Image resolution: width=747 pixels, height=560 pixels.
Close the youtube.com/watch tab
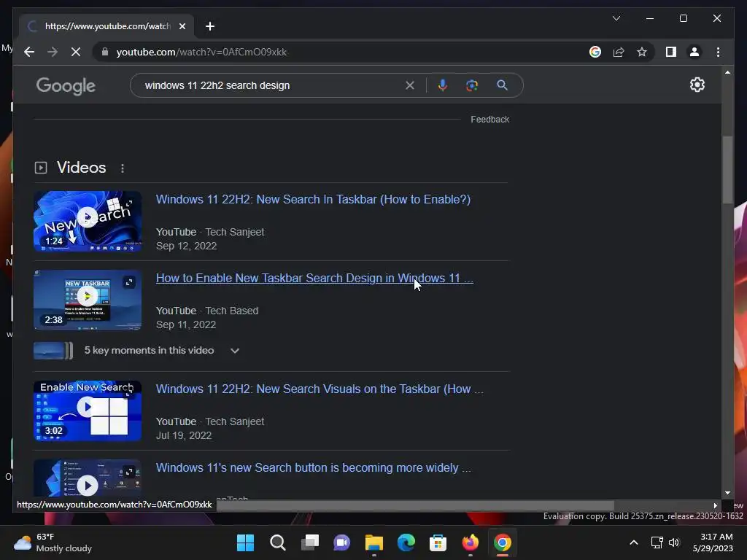pos(182,26)
